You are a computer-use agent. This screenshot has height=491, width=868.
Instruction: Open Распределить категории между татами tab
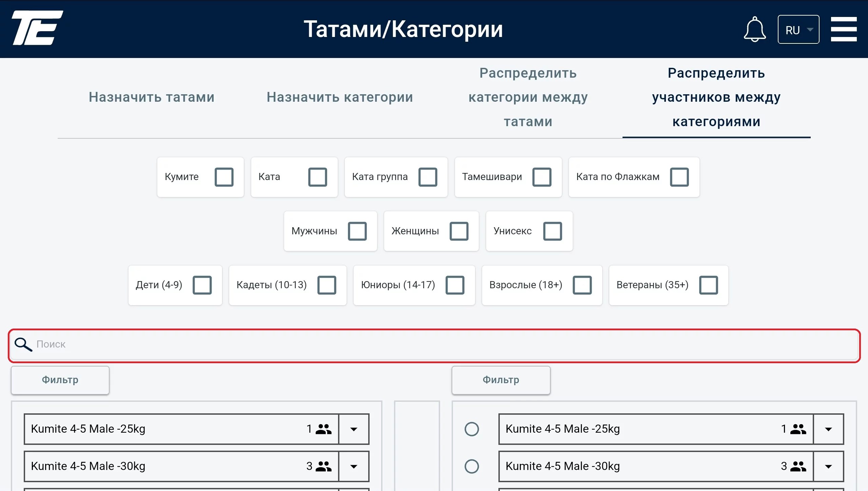(528, 97)
